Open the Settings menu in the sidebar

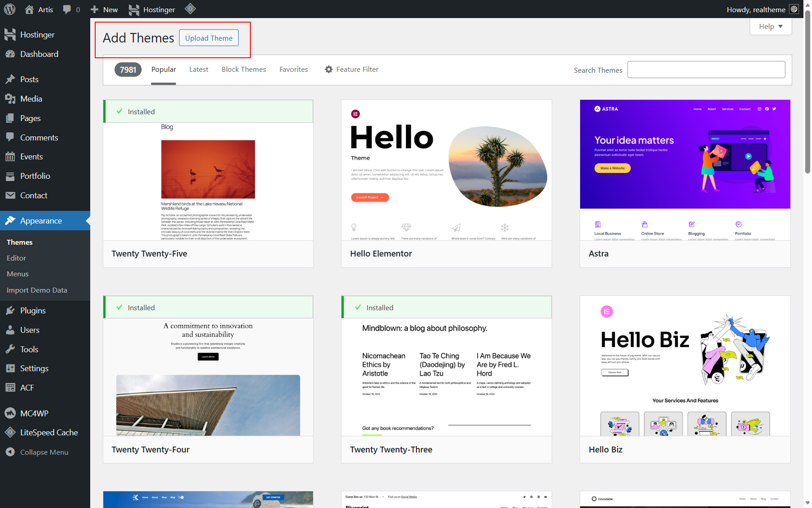[34, 368]
